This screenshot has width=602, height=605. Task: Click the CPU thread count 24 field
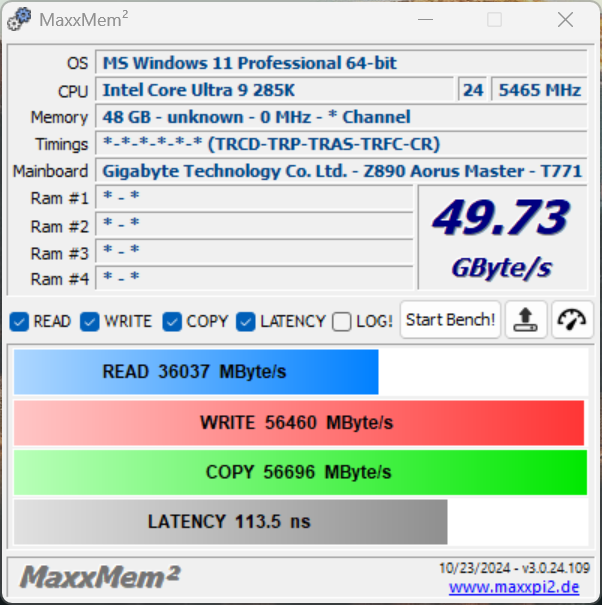473,90
